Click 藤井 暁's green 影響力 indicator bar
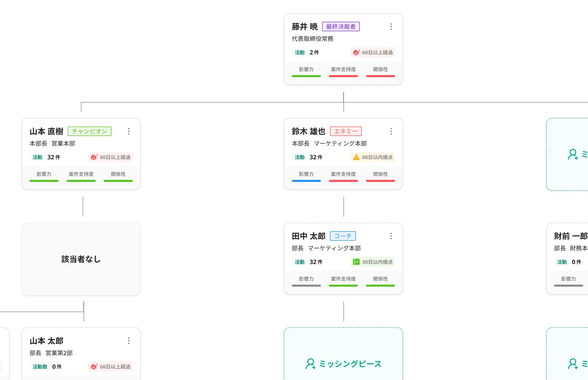588x380 pixels. (306, 76)
